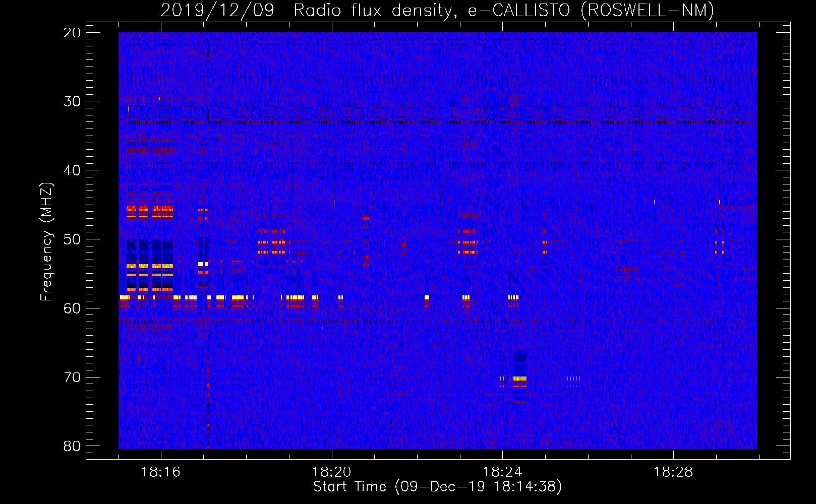Click the 'Frequency (MHZ)' y-axis label

[46, 241]
